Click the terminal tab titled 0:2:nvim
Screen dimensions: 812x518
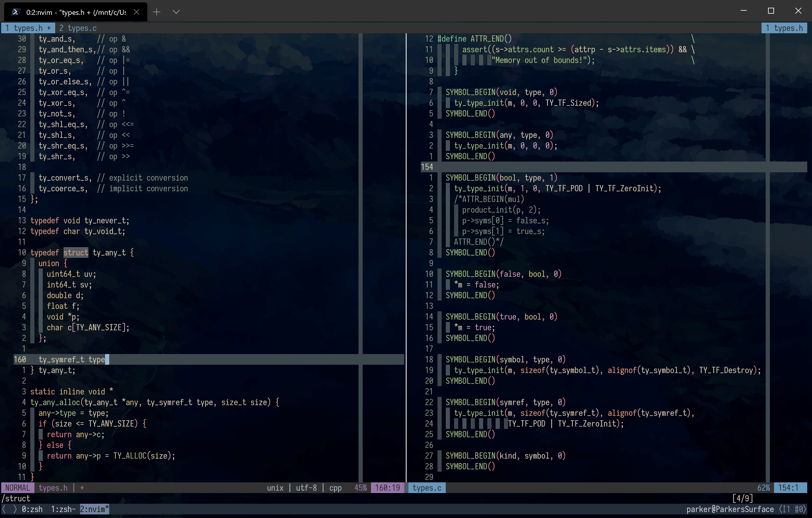coord(76,12)
